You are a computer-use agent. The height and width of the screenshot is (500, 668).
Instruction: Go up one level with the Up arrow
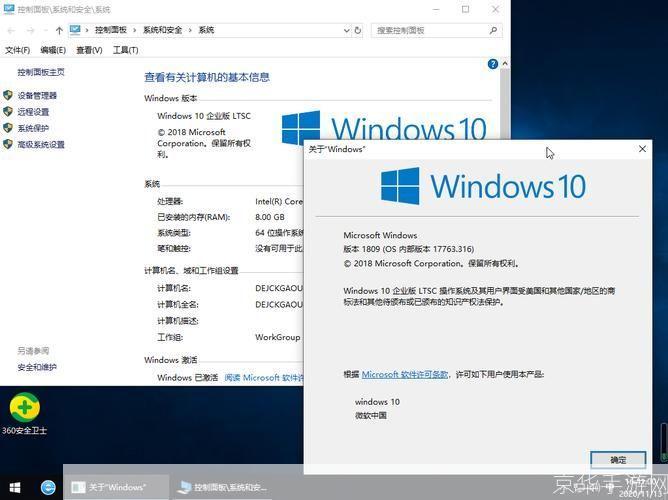coord(59,30)
